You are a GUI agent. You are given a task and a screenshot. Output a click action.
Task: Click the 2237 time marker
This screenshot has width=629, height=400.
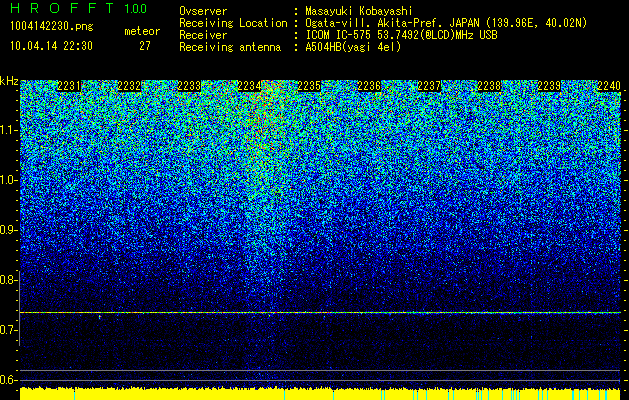click(429, 86)
